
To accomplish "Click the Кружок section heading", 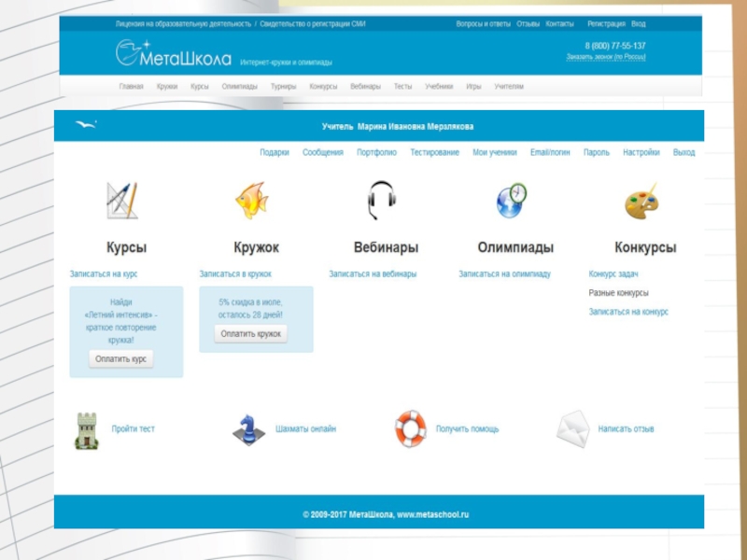I will (x=256, y=247).
